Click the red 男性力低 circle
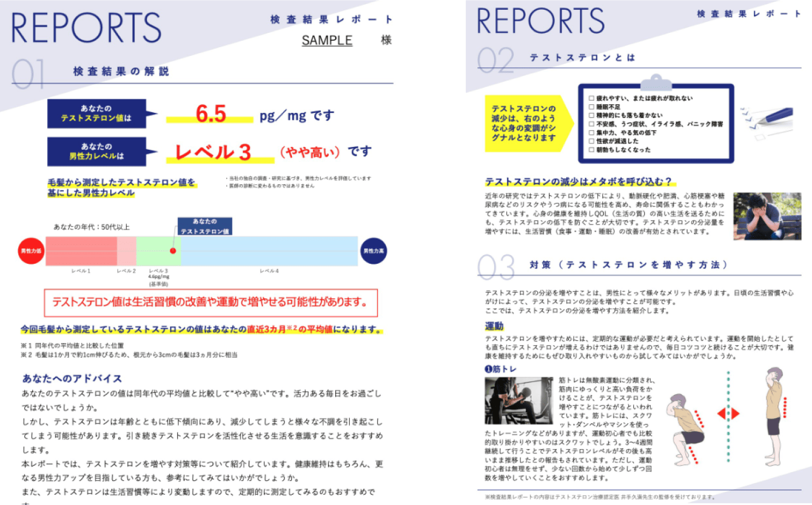 pos(31,251)
